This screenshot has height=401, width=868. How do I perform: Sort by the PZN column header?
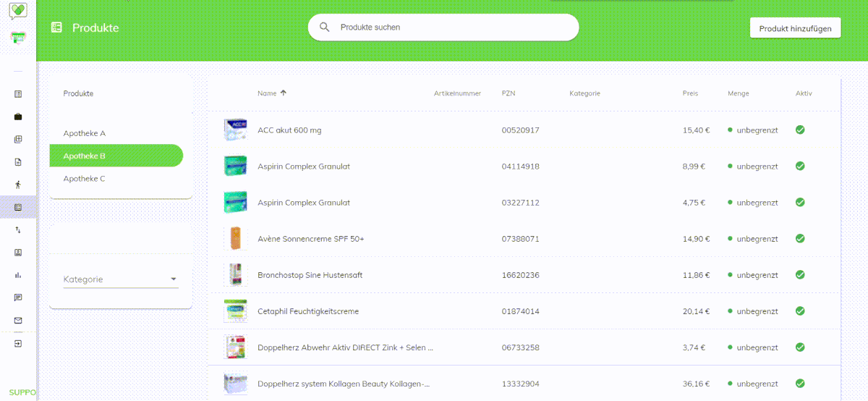click(509, 93)
